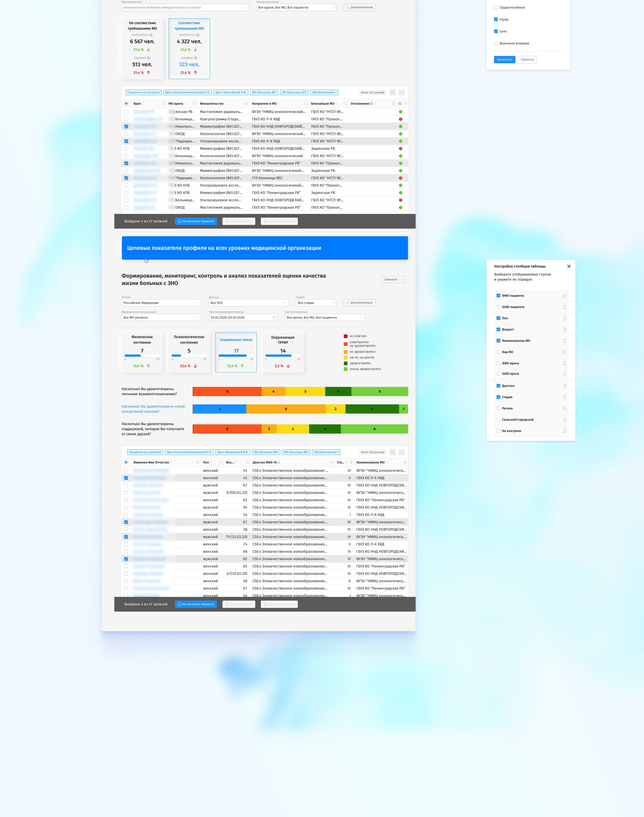The image size is (644, 817).
Task: Click search icon in Диагноз МКБ-10 column
Action: pos(331,463)
